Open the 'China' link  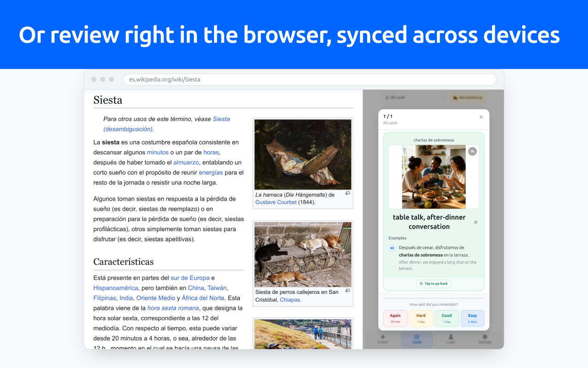[196, 288]
